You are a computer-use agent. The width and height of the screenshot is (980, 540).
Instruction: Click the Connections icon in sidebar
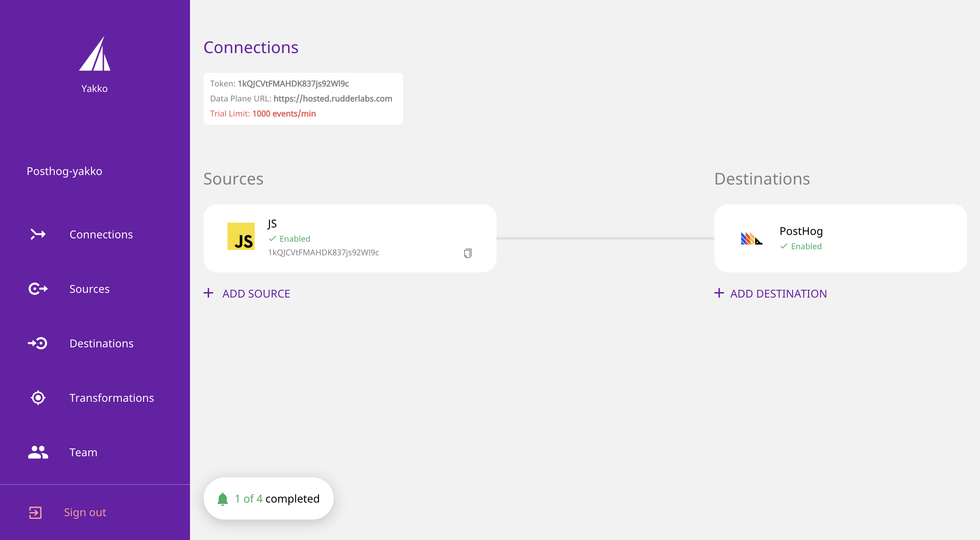(x=37, y=234)
